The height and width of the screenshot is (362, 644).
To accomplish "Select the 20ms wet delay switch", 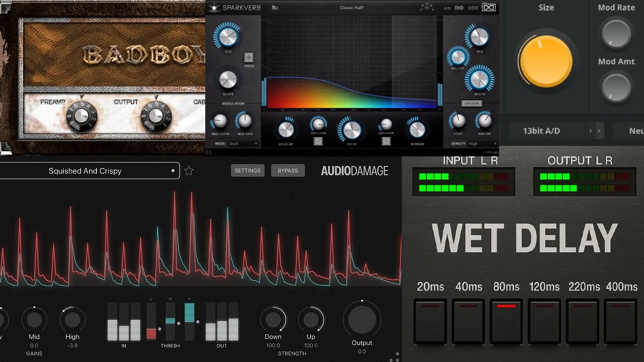I will pos(430,322).
